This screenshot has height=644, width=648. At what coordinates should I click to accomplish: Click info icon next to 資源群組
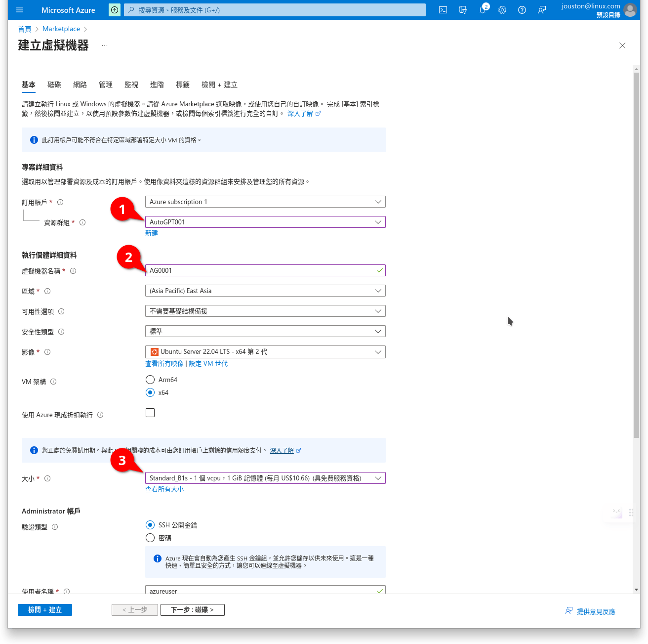pos(82,222)
